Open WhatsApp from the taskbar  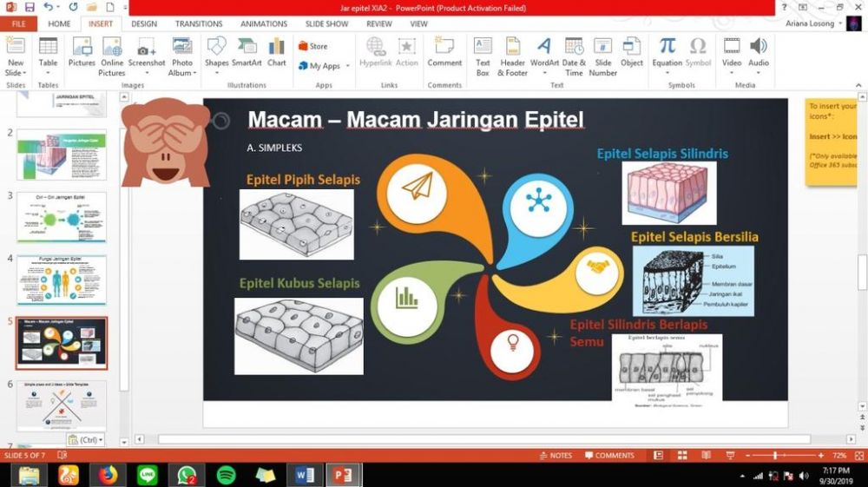[187, 475]
